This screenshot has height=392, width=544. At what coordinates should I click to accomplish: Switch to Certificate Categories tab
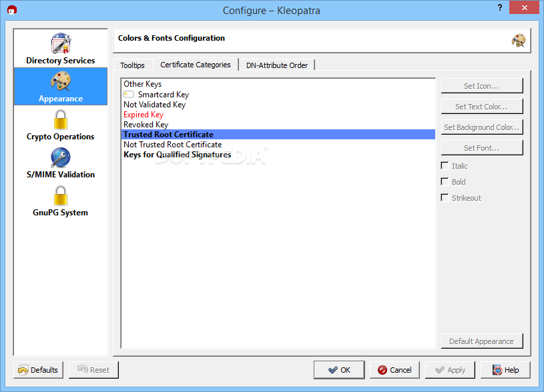pyautogui.click(x=196, y=65)
